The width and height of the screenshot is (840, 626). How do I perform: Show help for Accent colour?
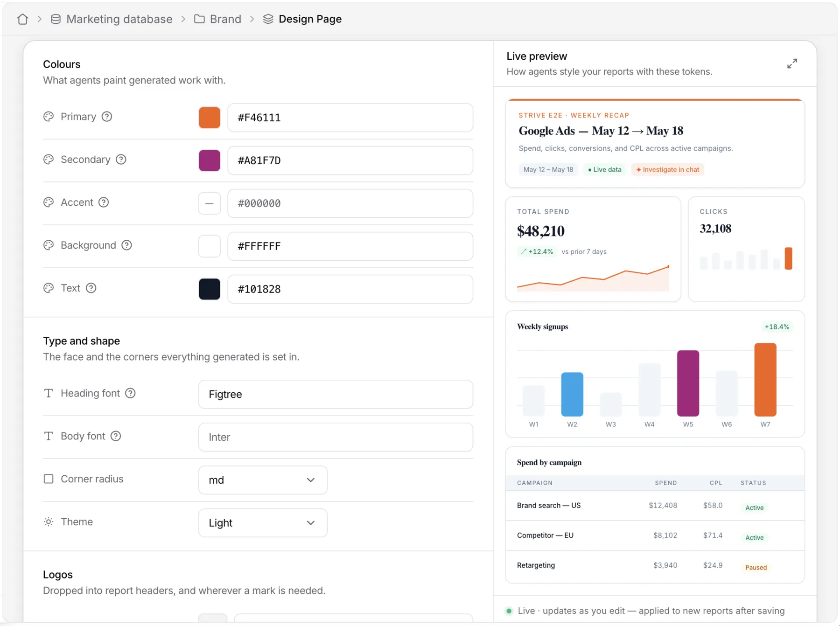click(x=104, y=202)
